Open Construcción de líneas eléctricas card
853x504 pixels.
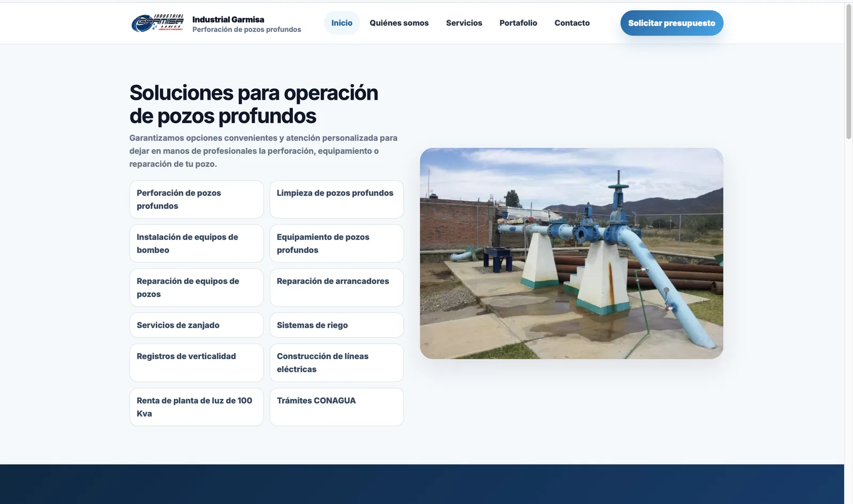point(336,363)
